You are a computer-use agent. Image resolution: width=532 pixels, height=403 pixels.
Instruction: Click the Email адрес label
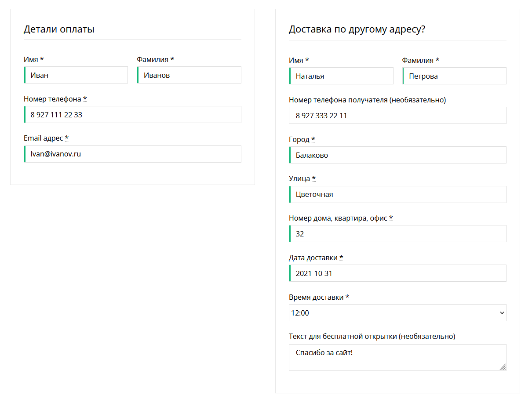click(44, 138)
